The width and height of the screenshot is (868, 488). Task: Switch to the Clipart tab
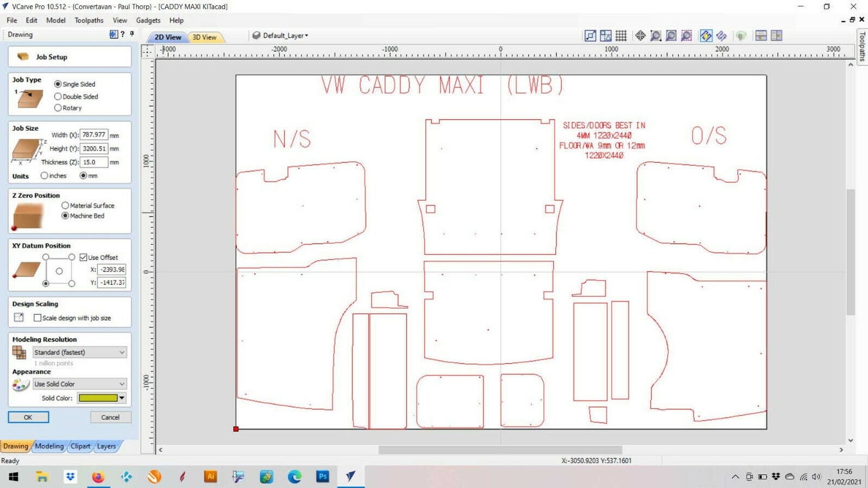coord(80,446)
